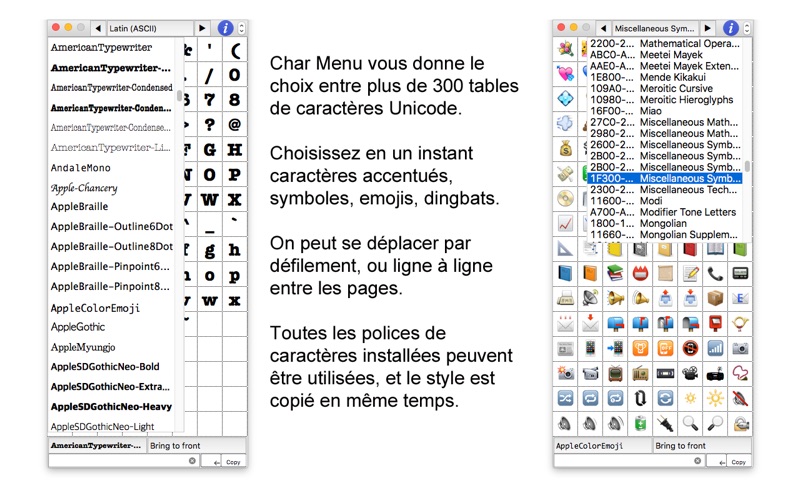Select AndaleMono in the font list
This screenshot has width=800, height=500.
[81, 168]
